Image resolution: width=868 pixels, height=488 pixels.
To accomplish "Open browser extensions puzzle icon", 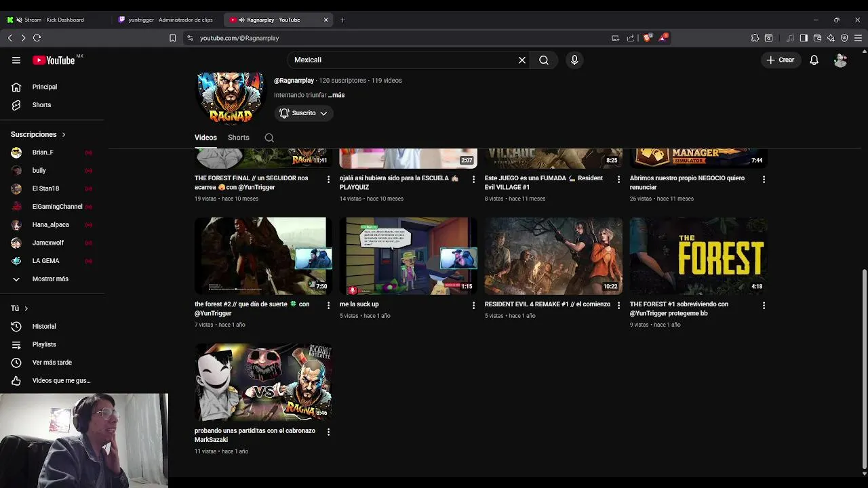I will [x=755, y=38].
